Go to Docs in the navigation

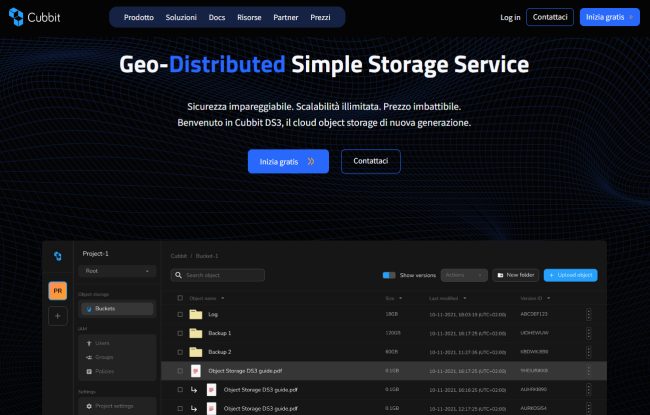pos(217,17)
